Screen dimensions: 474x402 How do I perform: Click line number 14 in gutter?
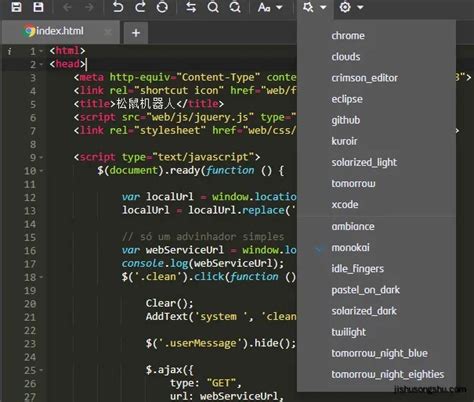point(30,224)
